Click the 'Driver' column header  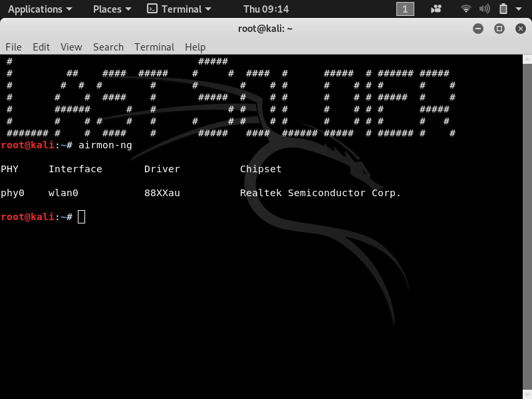[x=162, y=169]
